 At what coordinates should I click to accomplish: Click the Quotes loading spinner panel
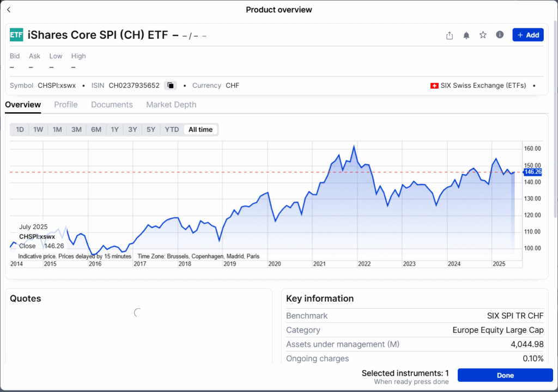point(137,312)
